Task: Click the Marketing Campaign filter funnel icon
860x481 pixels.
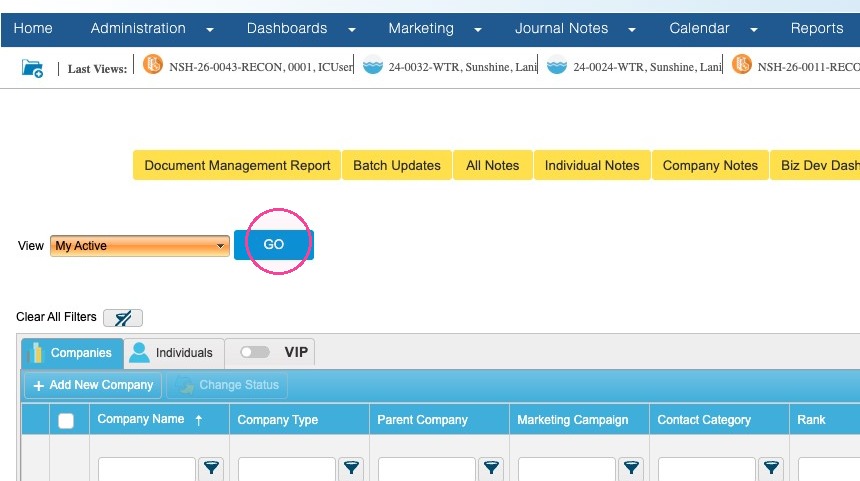Action: click(631, 468)
